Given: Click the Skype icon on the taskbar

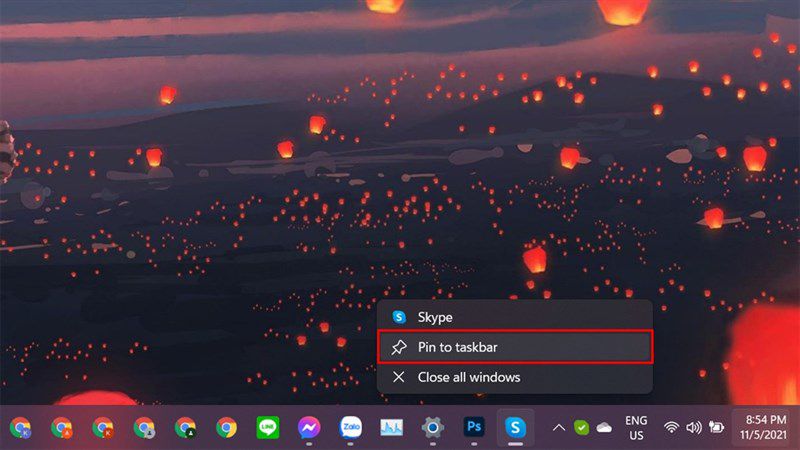Looking at the screenshot, I should [x=515, y=427].
